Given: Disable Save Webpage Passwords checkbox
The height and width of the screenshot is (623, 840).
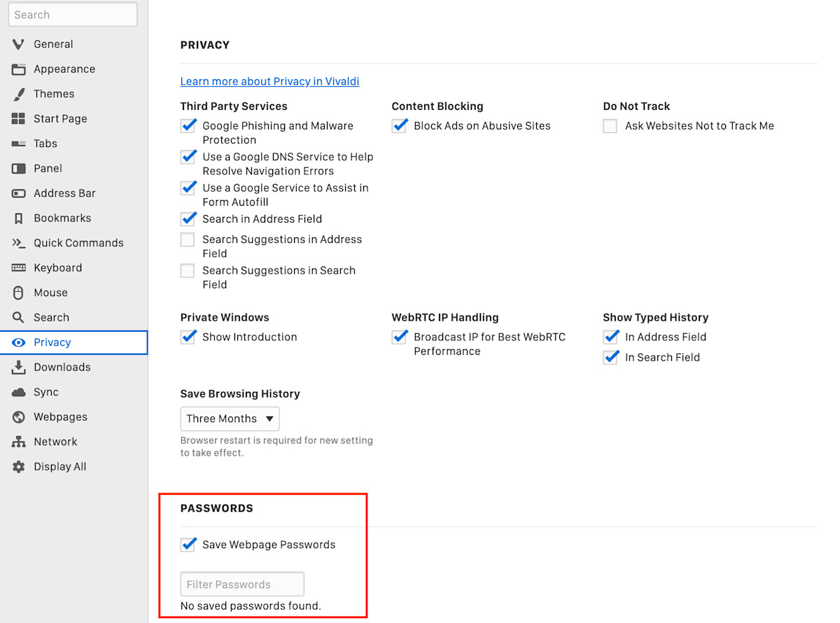Looking at the screenshot, I should [x=188, y=545].
